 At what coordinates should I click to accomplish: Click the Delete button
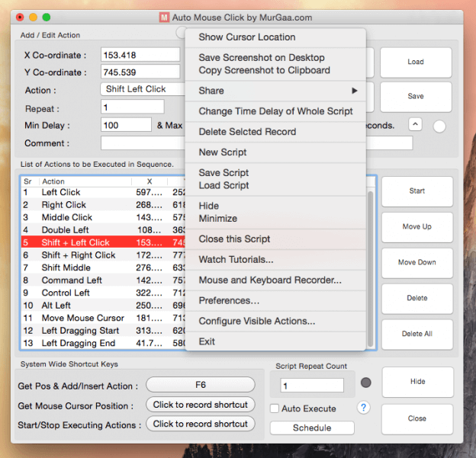click(x=416, y=298)
